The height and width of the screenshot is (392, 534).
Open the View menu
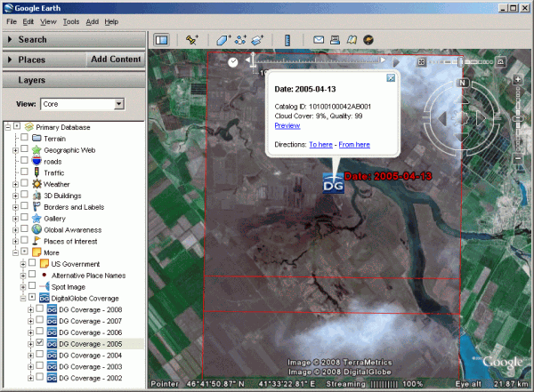tap(48, 21)
